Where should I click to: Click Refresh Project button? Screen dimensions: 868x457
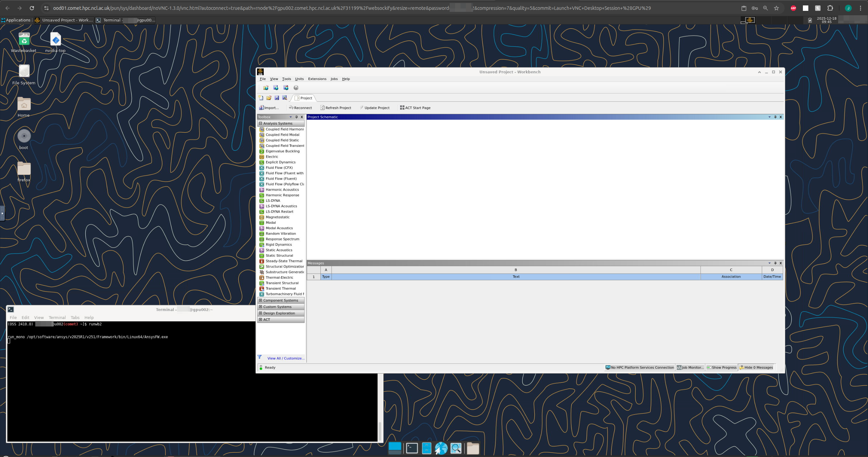336,108
